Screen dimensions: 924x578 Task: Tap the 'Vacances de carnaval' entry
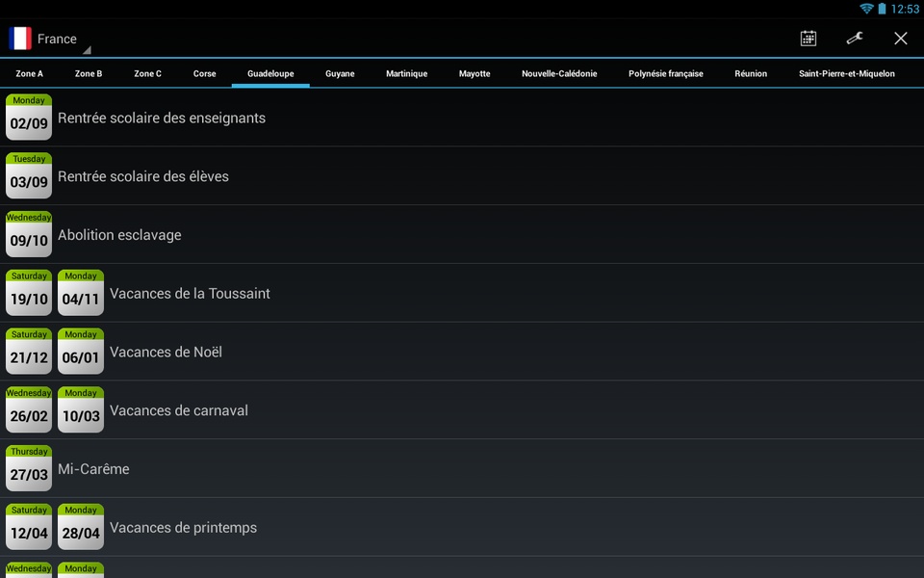(x=462, y=409)
